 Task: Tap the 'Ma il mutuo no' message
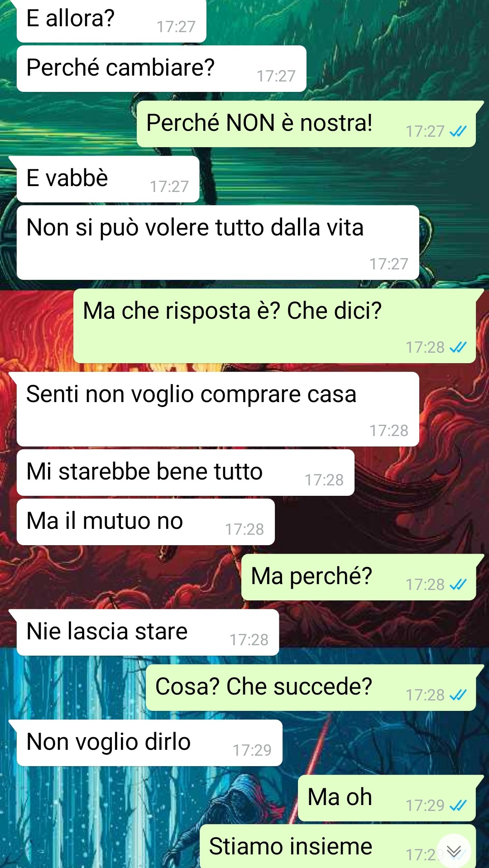tap(146, 522)
